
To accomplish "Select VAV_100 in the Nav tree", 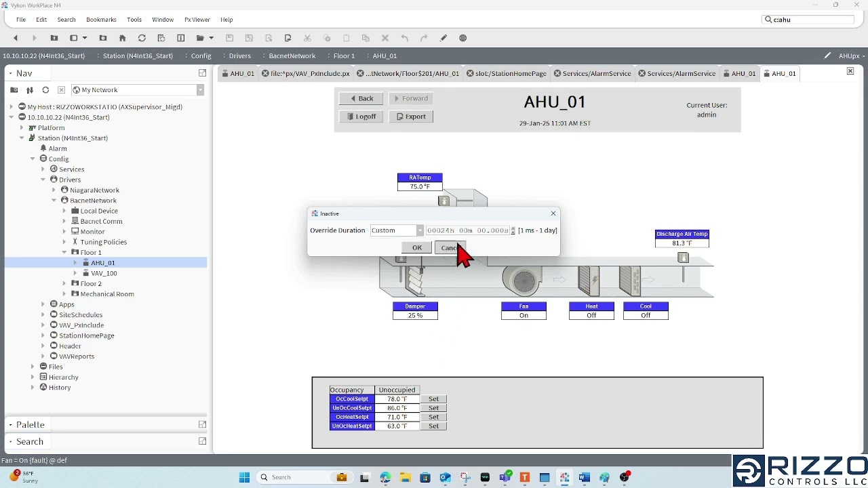I will click(x=104, y=273).
